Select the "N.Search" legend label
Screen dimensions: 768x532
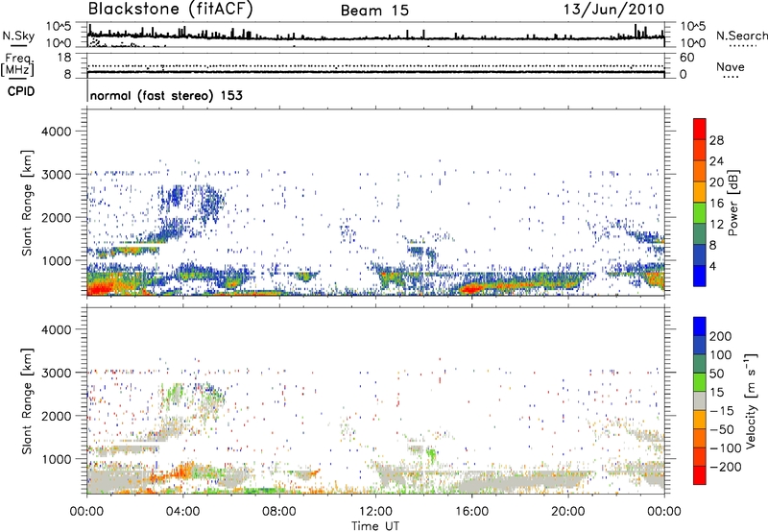coord(741,36)
